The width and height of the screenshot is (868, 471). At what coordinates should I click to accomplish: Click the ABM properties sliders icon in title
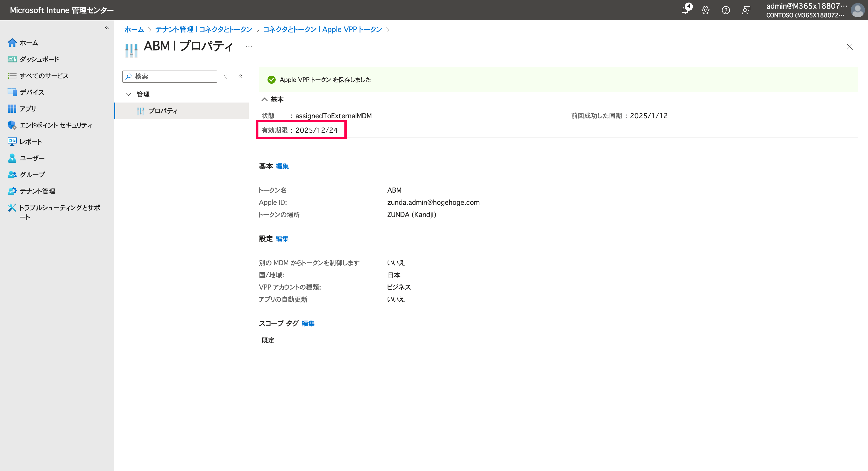point(131,51)
